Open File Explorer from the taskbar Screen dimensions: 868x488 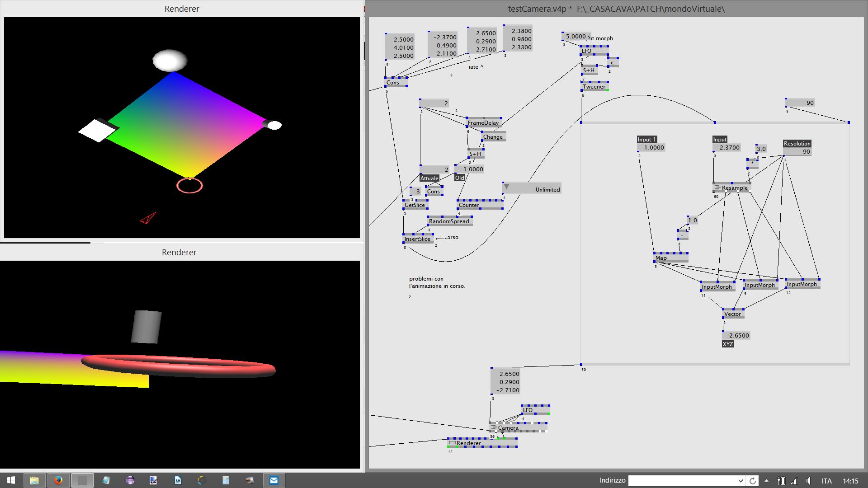pos(34,480)
